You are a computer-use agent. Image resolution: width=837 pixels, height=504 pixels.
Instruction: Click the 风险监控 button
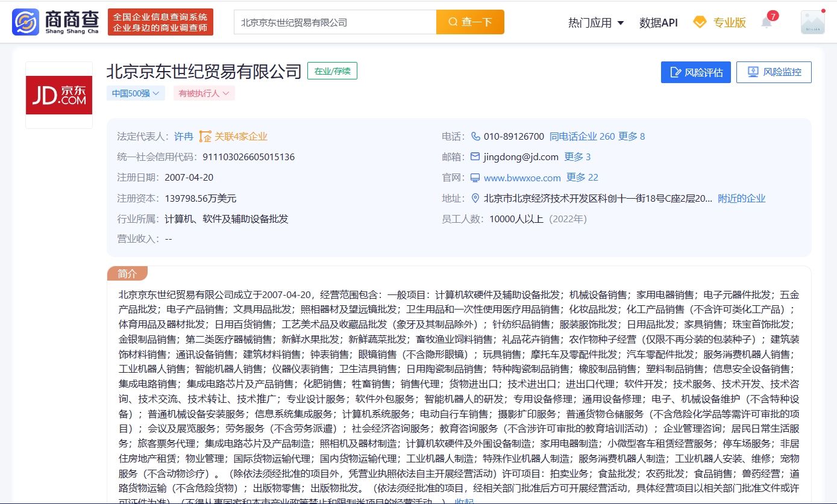(774, 72)
